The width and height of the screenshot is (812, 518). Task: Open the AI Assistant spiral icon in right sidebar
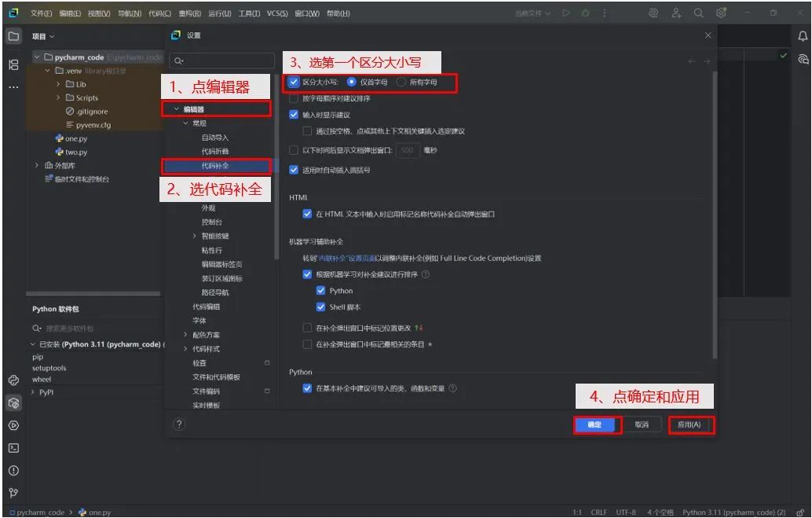tap(802, 59)
